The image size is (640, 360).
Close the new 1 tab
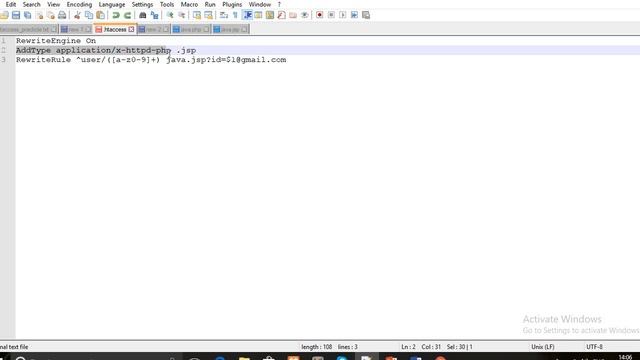(88, 29)
